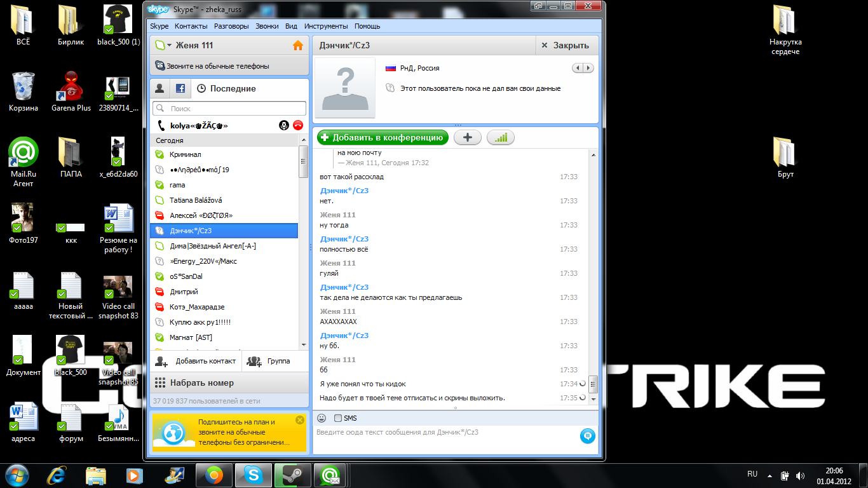Select 'Накрутка сердече' desktop folder
Viewport: 868px width, 488px height.
[x=785, y=30]
